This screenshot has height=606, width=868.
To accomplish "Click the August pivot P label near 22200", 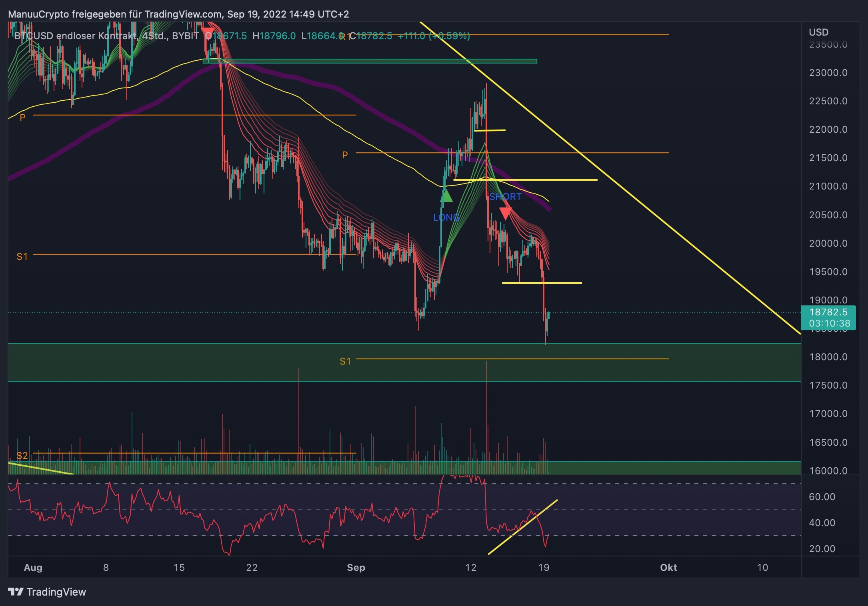I will (22, 118).
